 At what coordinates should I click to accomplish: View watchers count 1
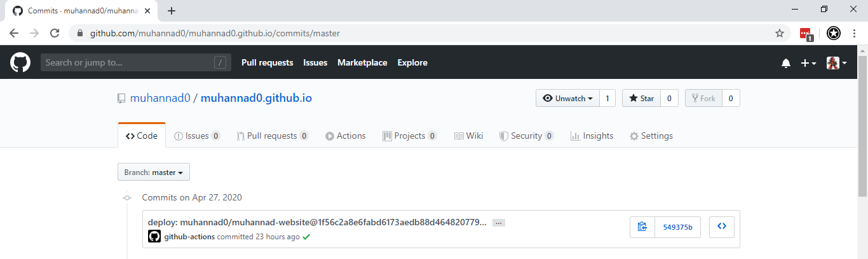(607, 99)
